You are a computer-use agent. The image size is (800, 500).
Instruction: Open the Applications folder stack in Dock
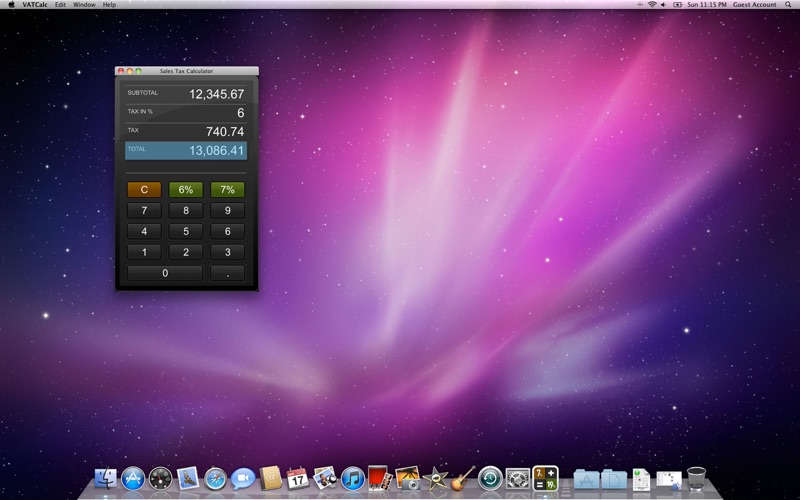coord(586,480)
